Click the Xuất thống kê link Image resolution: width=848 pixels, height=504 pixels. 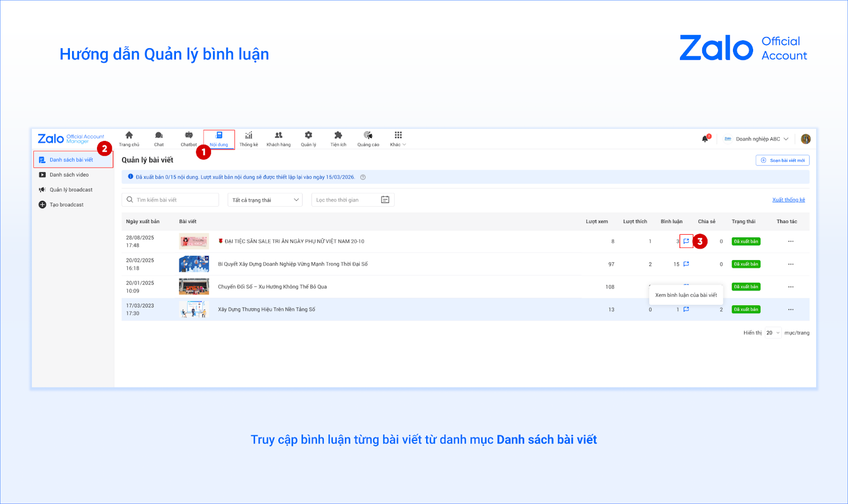pyautogui.click(x=788, y=200)
